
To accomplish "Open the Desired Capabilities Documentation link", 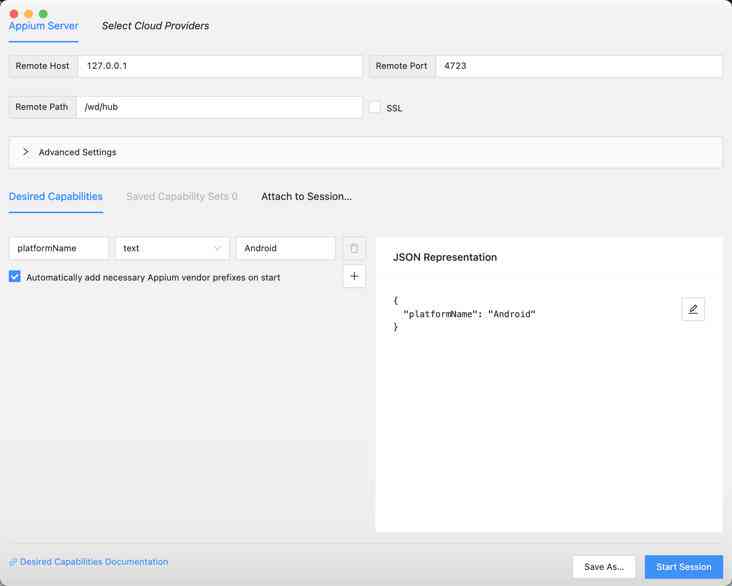I will (94, 562).
